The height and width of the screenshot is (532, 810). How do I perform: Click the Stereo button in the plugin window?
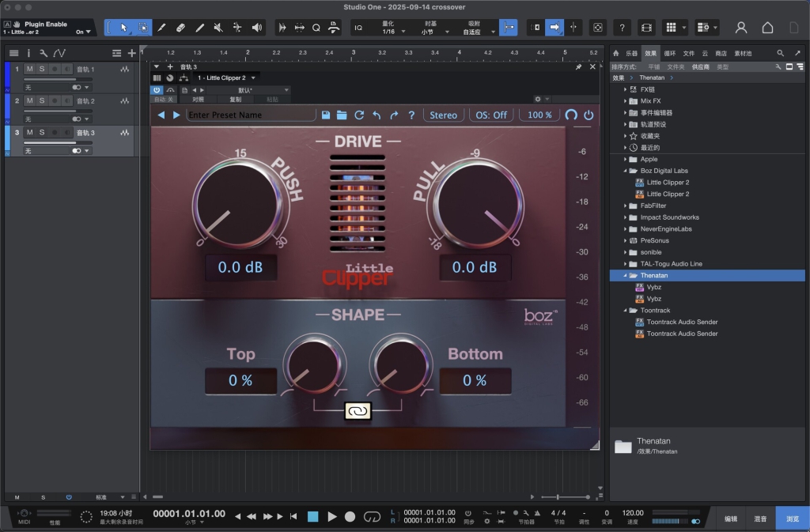[443, 115]
